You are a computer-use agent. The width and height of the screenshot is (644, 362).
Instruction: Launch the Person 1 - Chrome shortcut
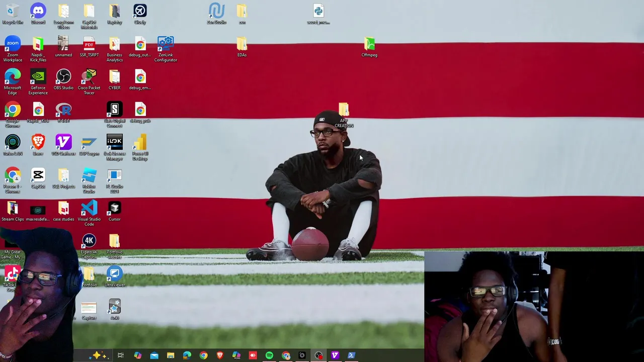pyautogui.click(x=13, y=181)
